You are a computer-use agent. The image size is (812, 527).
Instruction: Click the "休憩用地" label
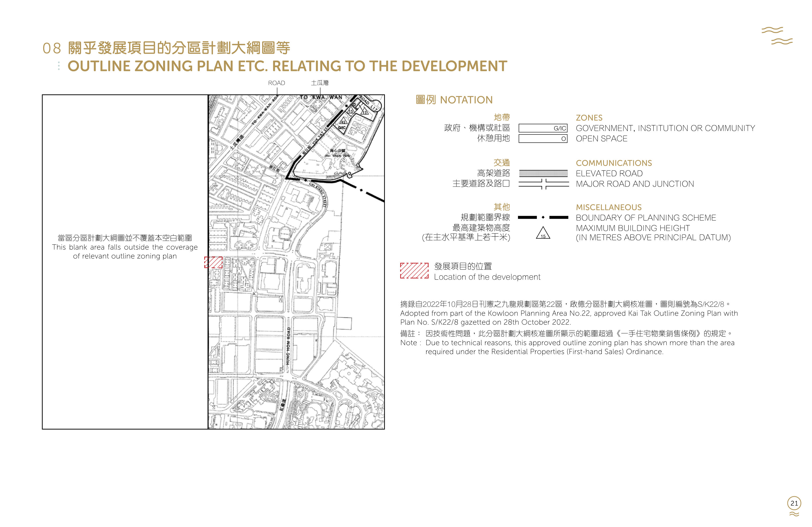494,138
